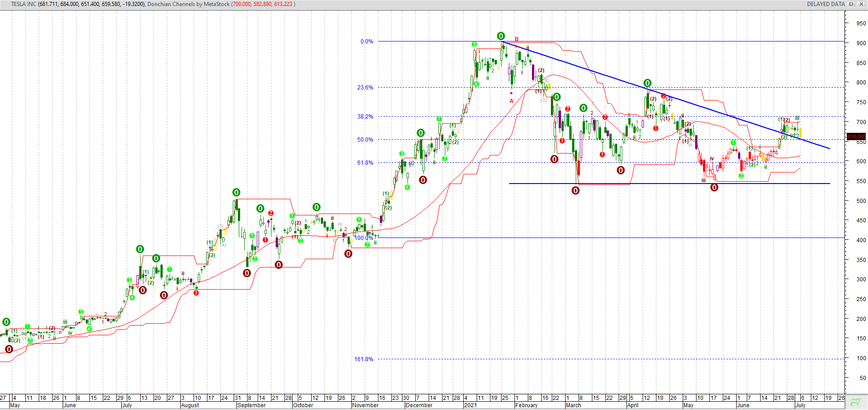Click the 38.2% Fibonacci retracement label

pyautogui.click(x=365, y=117)
